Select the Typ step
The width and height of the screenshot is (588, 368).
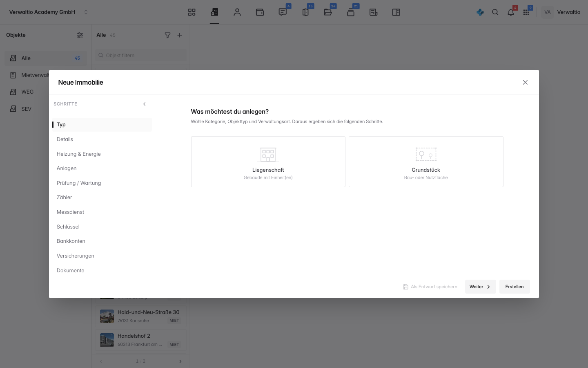102,125
